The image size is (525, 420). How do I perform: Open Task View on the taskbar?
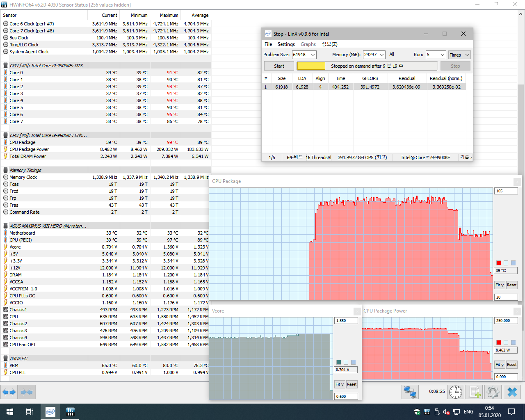(x=30, y=412)
